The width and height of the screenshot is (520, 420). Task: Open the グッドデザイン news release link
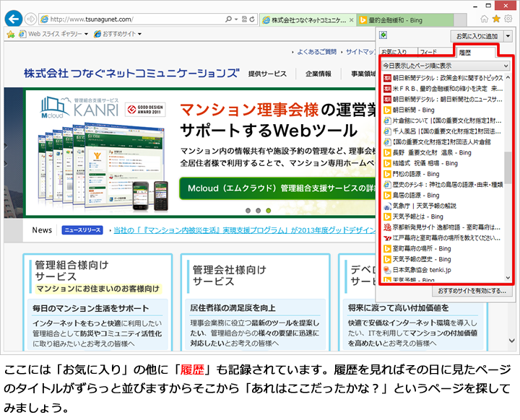coord(245,230)
